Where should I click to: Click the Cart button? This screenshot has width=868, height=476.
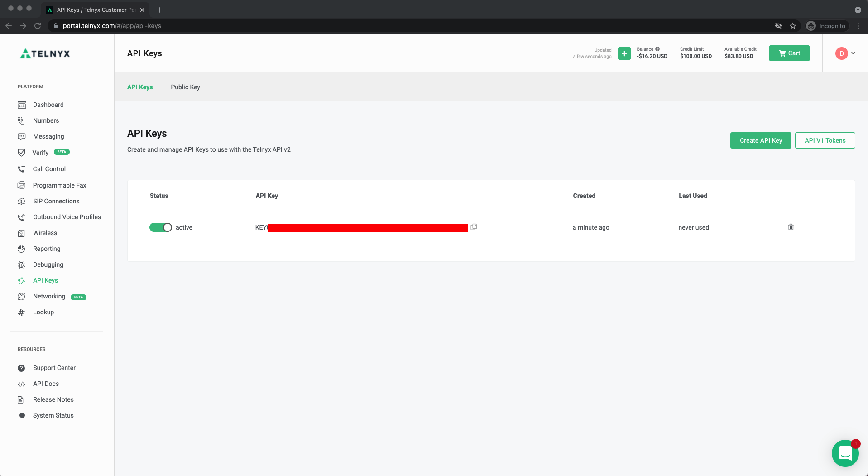(789, 53)
